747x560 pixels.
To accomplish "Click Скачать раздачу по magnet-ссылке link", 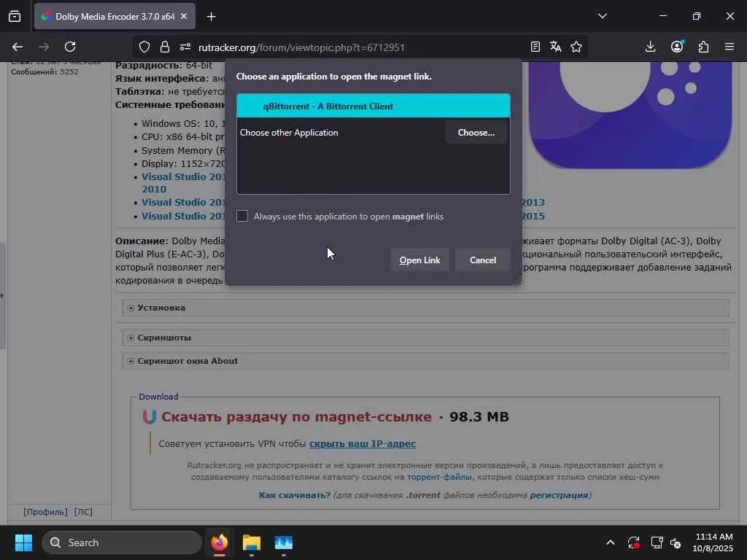I will coord(296,416).
